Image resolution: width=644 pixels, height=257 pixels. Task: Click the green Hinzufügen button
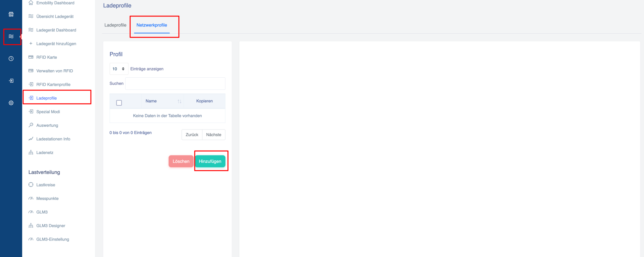(x=210, y=161)
